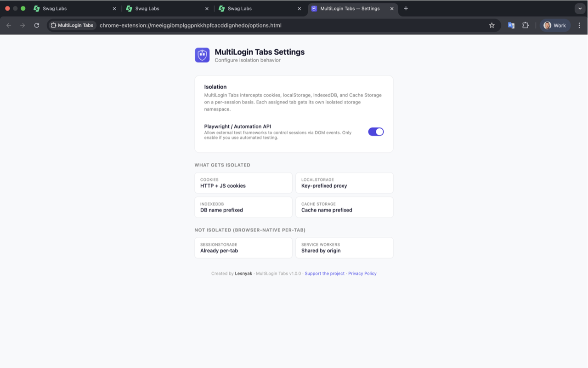Click the IndexedDB DB name prefixed card
The height and width of the screenshot is (368, 588).
pos(243,207)
